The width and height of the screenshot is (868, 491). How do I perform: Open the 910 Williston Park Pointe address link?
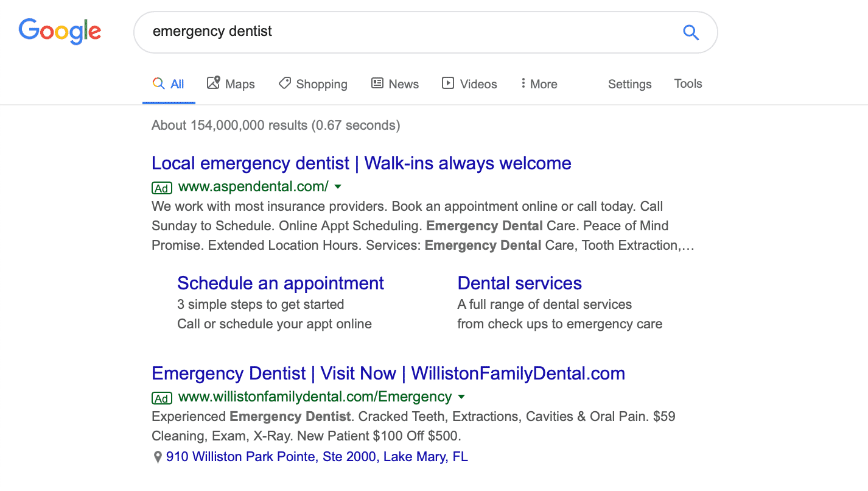pos(317,457)
